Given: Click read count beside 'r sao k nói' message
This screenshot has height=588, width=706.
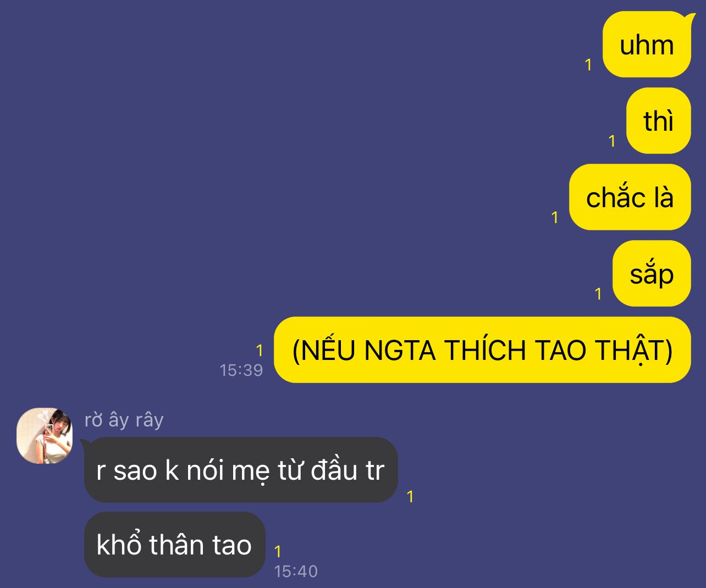Looking at the screenshot, I should [410, 497].
